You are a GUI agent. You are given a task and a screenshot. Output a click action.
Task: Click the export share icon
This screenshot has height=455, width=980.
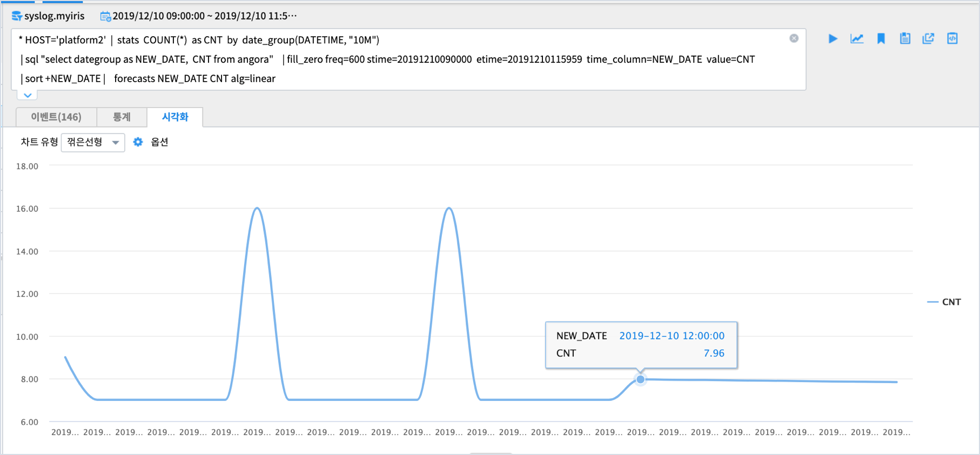pyautogui.click(x=928, y=38)
